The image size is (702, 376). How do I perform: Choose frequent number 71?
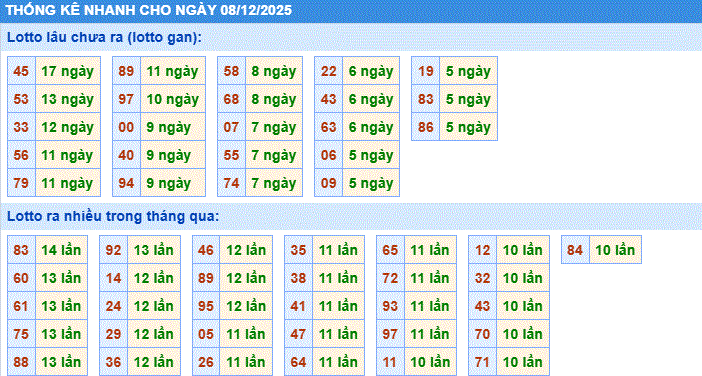[x=483, y=362]
